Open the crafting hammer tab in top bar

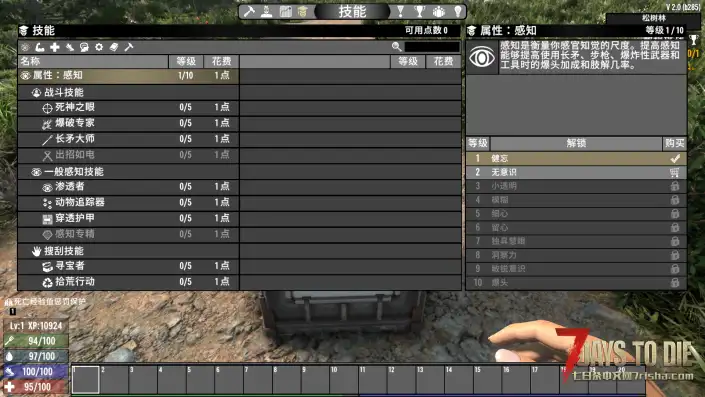[249, 11]
